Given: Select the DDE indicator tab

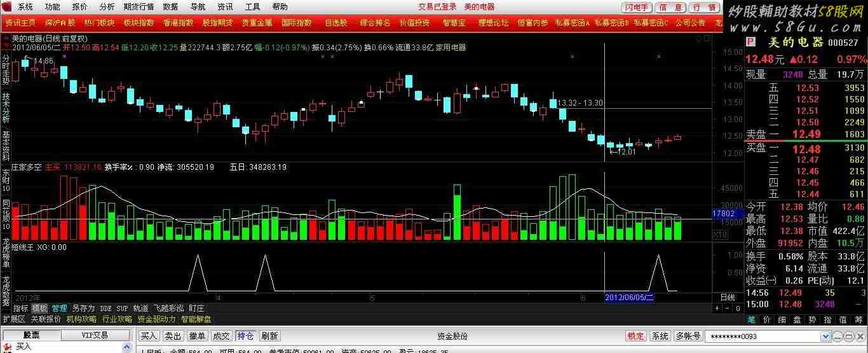Looking at the screenshot, I should point(105,308).
